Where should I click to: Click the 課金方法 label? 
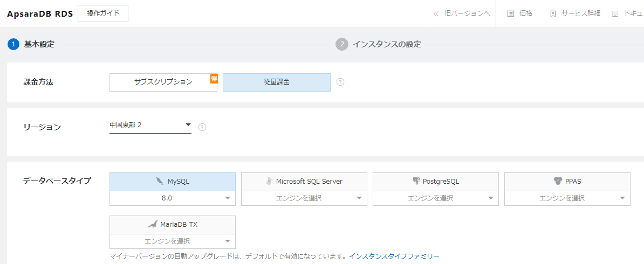pyautogui.click(x=38, y=82)
